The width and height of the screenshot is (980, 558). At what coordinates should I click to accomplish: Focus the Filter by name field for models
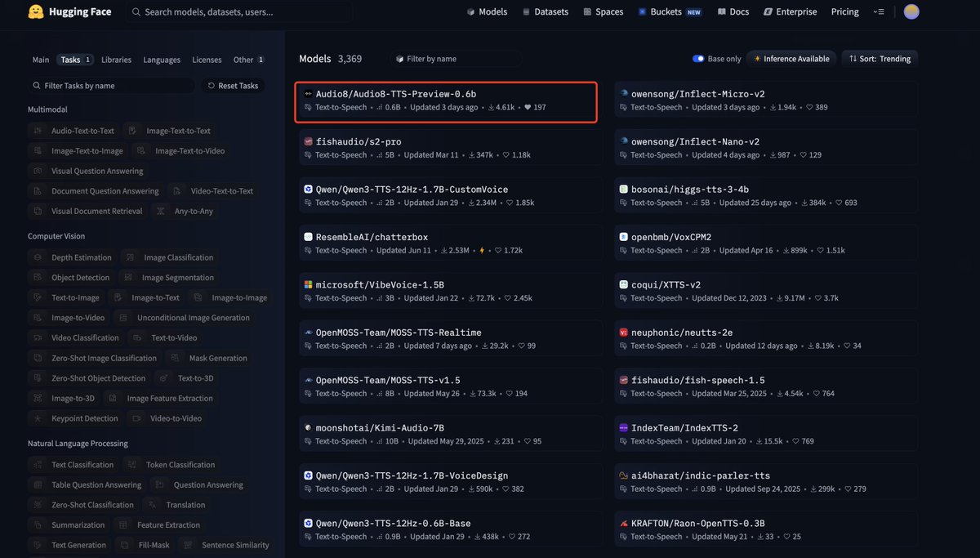(x=456, y=59)
